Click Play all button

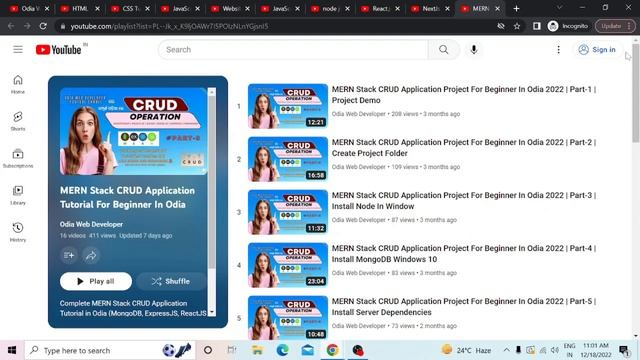96,281
